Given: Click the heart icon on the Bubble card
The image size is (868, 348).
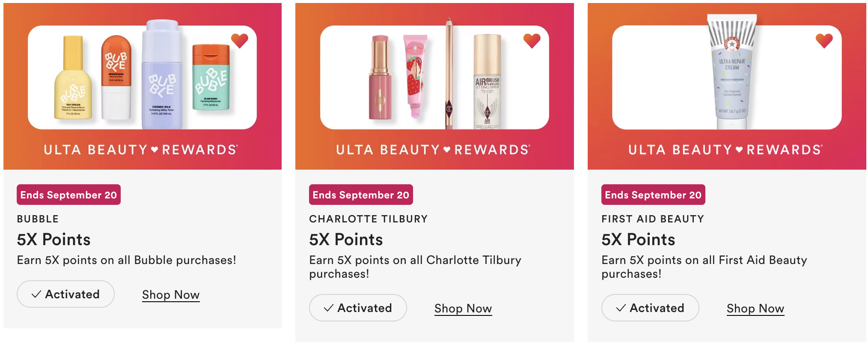Looking at the screenshot, I should [240, 41].
